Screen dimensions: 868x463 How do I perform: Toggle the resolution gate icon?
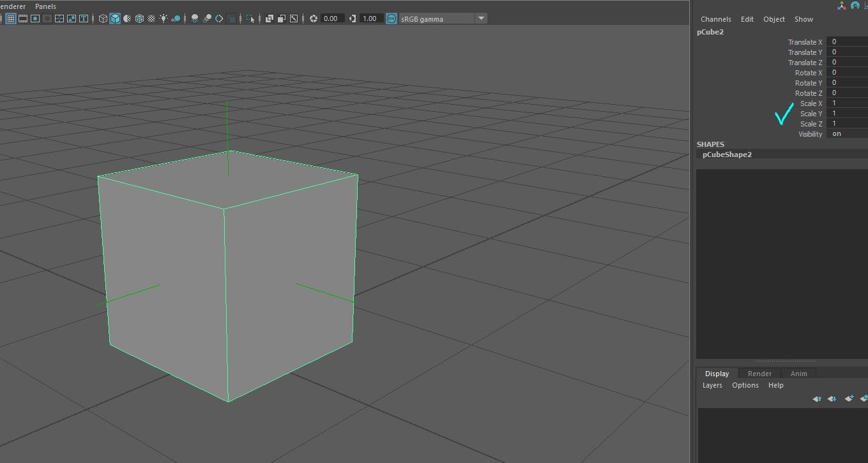[x=35, y=19]
